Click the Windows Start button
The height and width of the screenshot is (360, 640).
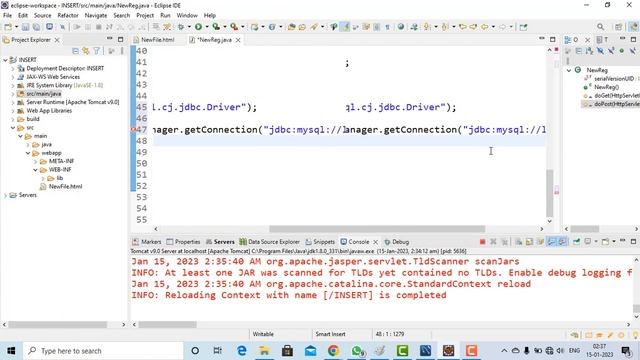[x=11, y=351]
